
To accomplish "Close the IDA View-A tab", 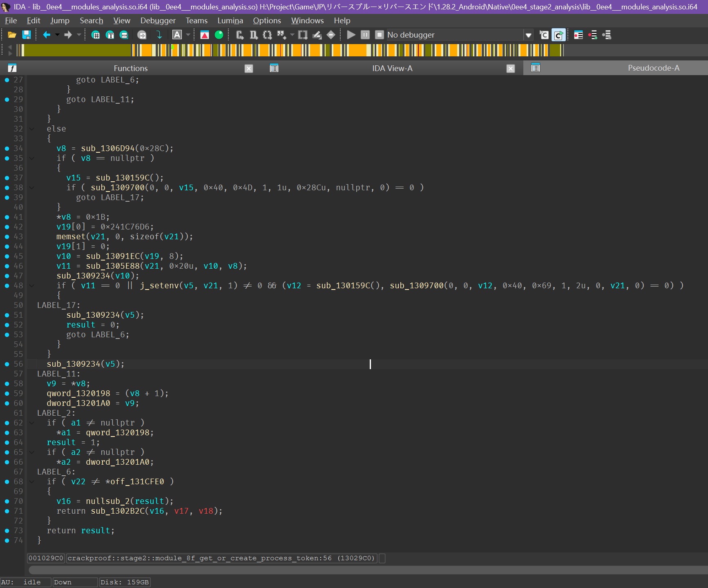I will pyautogui.click(x=511, y=69).
